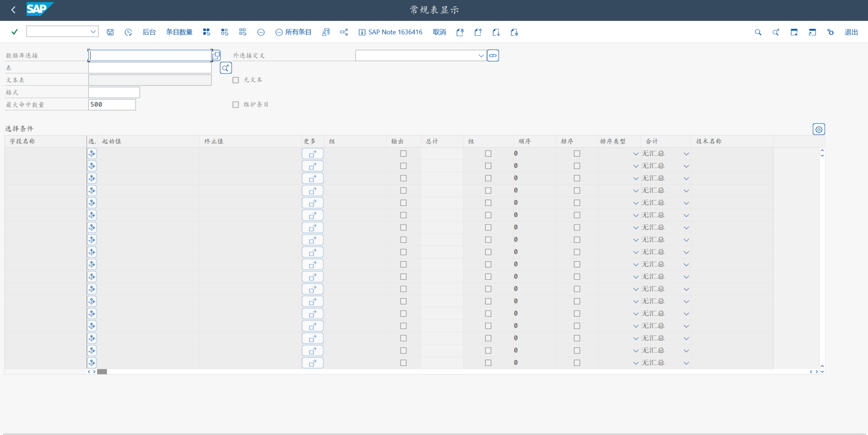Check the 维护条目 checkbox
Viewport: 868px width, 435px height.
(236, 104)
